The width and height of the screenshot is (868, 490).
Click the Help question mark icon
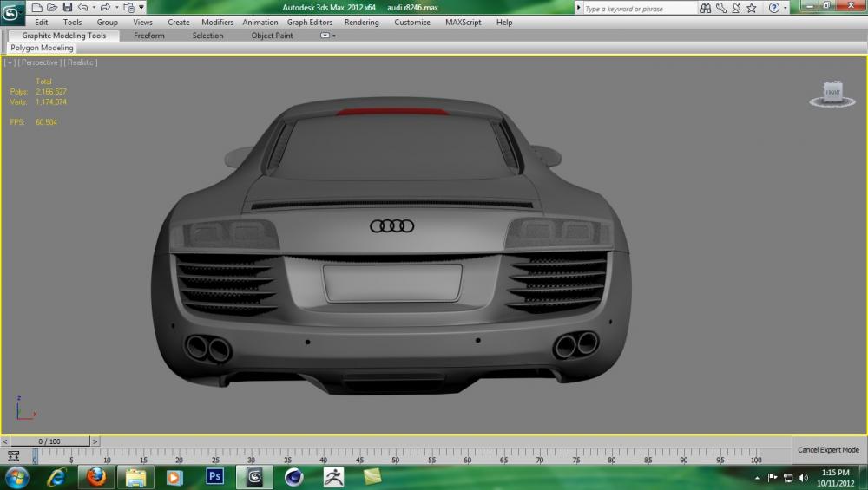[x=774, y=8]
